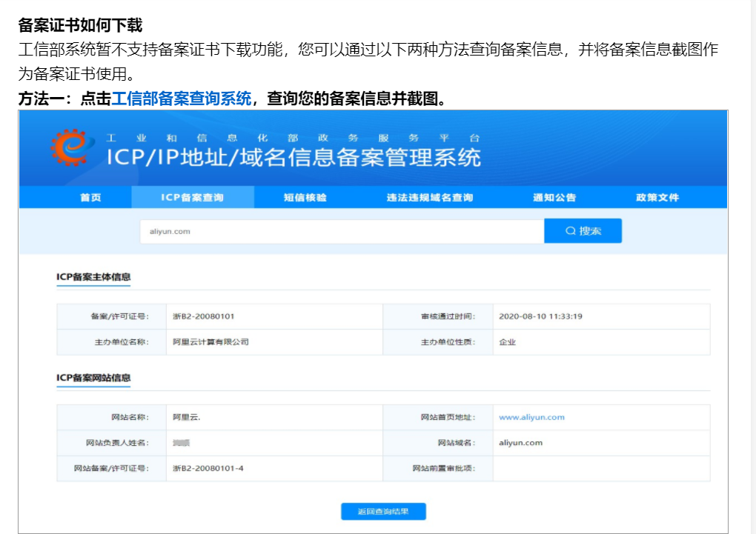The image size is (756, 534).
Task: Open the 通知公告 tab
Action: tap(554, 198)
